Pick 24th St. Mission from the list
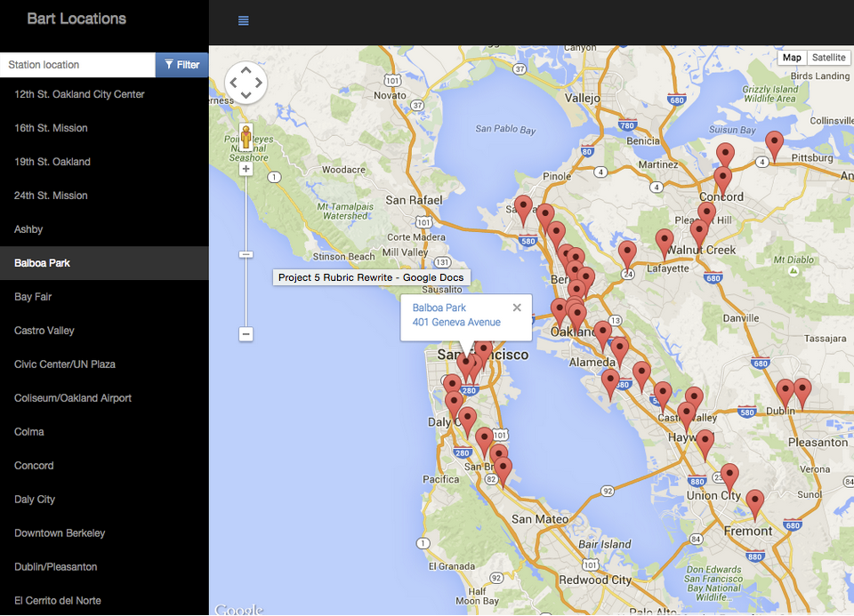Image resolution: width=854 pixels, height=616 pixels. point(104,196)
